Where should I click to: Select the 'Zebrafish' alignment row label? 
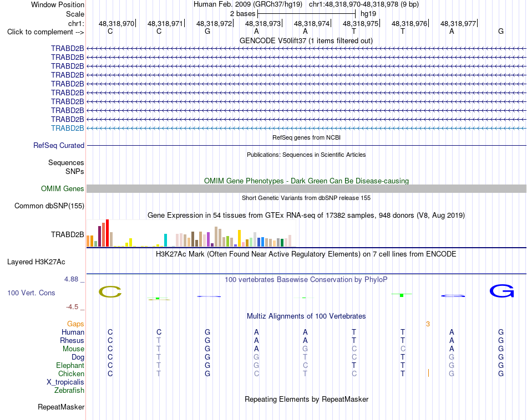click(69, 391)
